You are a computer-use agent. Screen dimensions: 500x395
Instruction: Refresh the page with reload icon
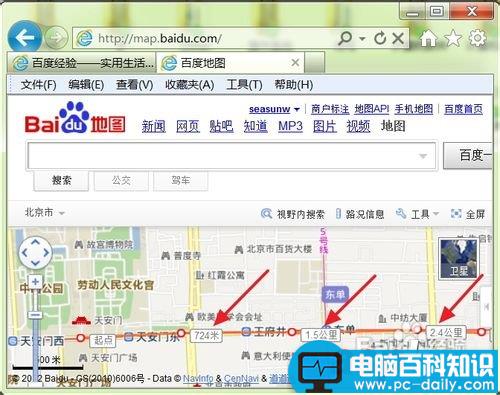(x=380, y=39)
